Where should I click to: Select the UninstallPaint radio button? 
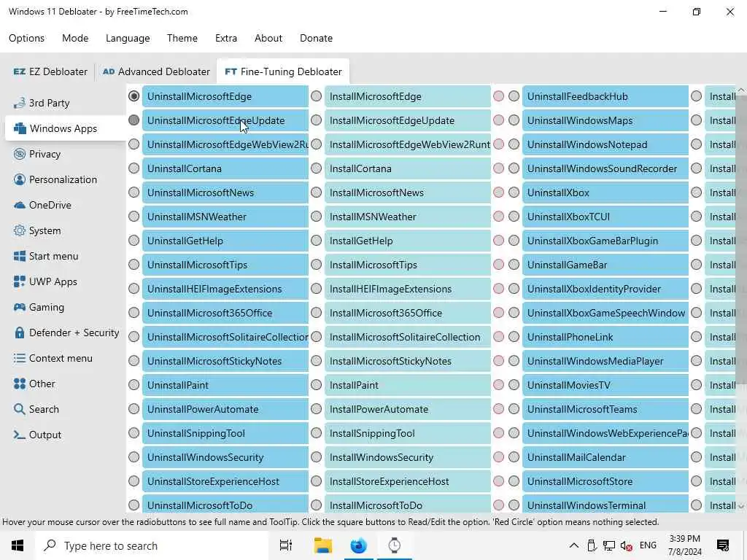point(134,385)
